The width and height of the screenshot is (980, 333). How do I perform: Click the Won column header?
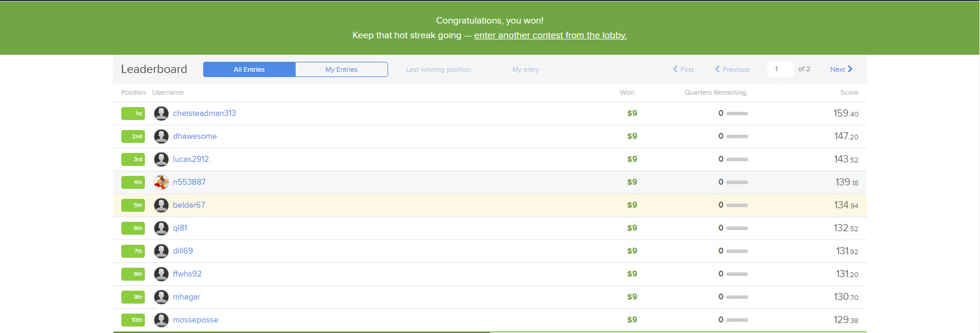(x=627, y=92)
